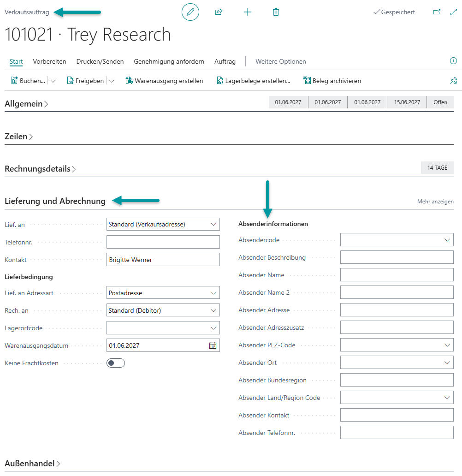Click the Absender Telefonnr. field
Screen dimensions: 462x476
tap(397, 433)
